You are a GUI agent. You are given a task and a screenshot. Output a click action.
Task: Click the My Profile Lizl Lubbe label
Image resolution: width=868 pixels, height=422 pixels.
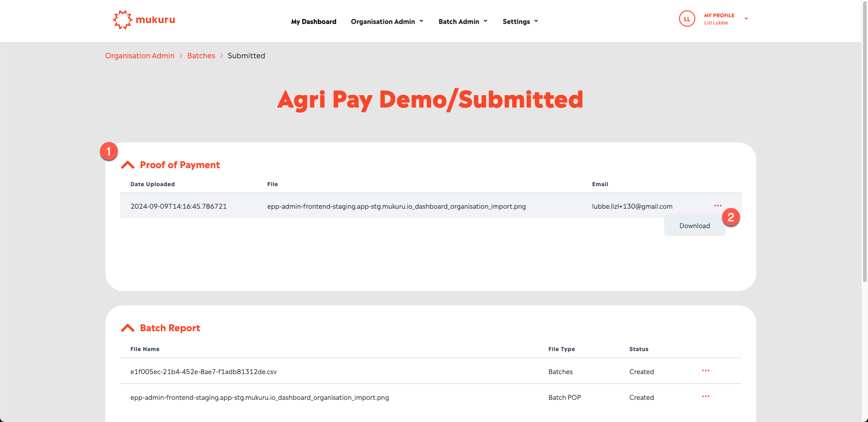719,19
